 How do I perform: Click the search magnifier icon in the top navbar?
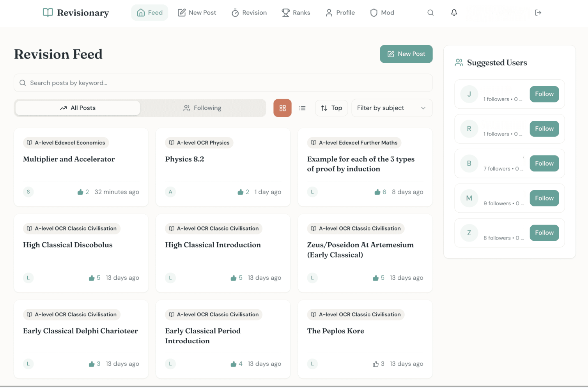(430, 12)
